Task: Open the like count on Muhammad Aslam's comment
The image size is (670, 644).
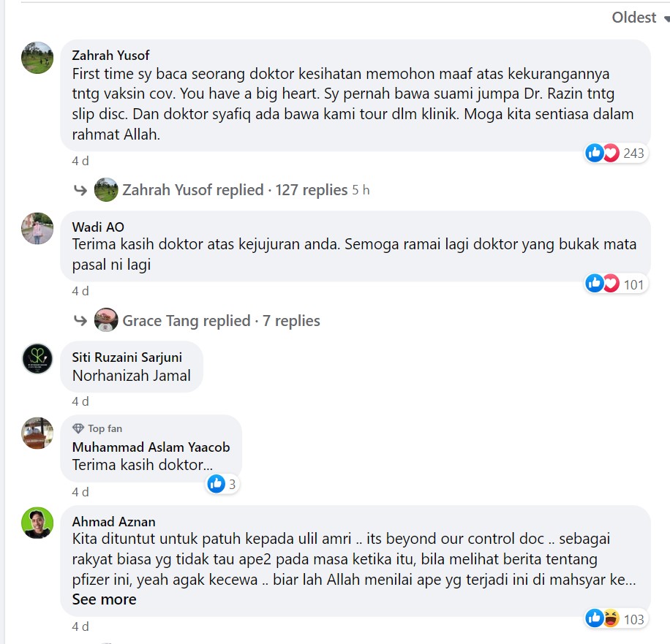Action: (x=222, y=484)
